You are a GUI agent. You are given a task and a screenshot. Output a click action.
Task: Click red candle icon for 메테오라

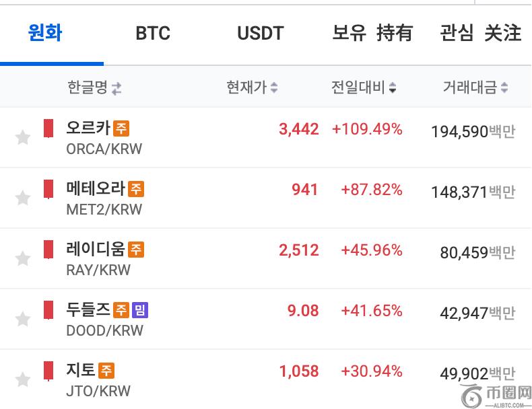(x=48, y=189)
